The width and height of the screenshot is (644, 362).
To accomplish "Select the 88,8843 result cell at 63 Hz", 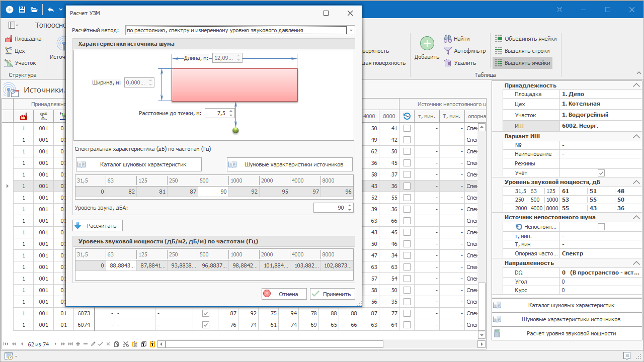I will click(x=121, y=265).
